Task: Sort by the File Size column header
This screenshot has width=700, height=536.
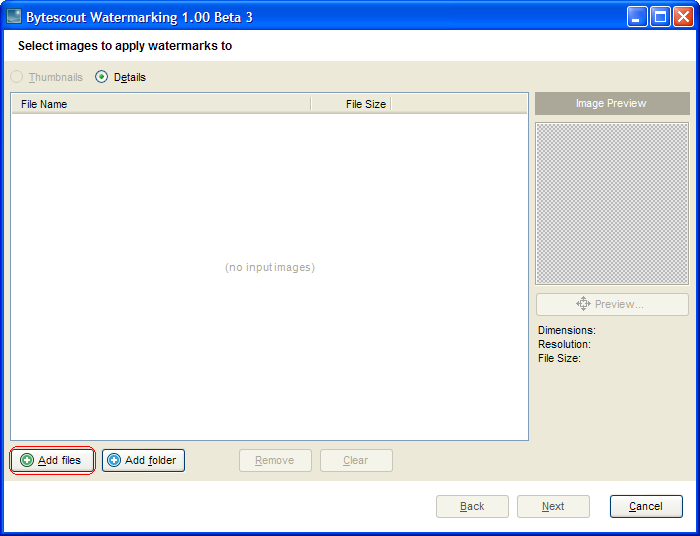Action: click(351, 104)
